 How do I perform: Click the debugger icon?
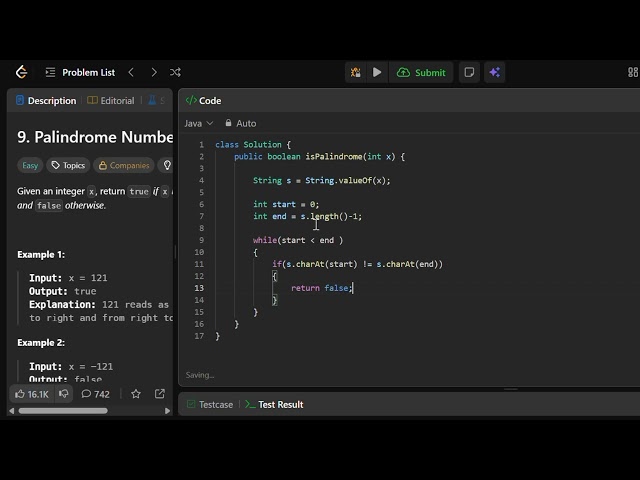coord(356,72)
